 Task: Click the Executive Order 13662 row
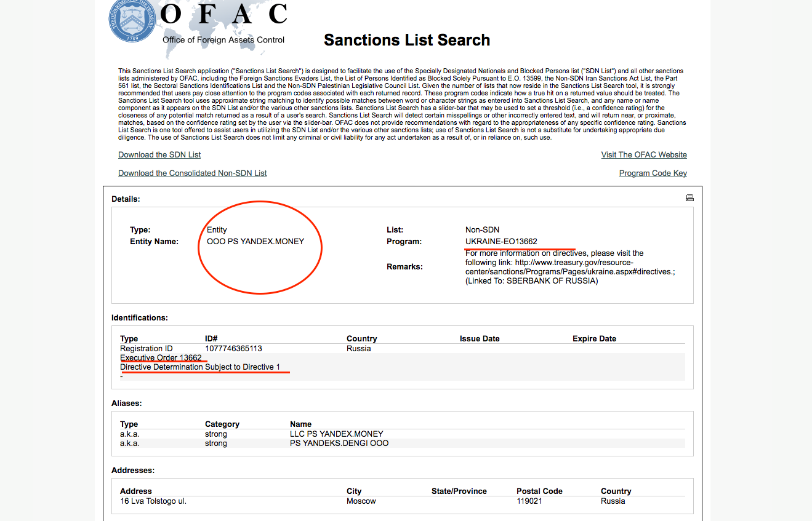point(161,358)
